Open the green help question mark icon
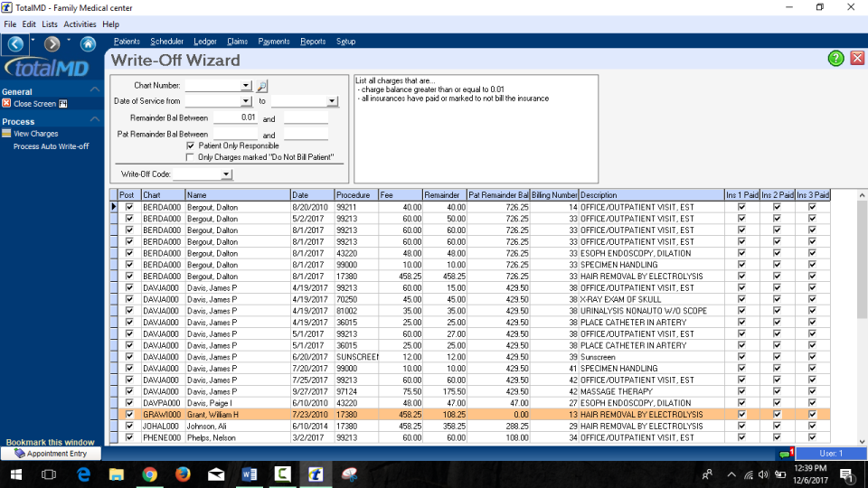The image size is (868, 488). pos(835,58)
